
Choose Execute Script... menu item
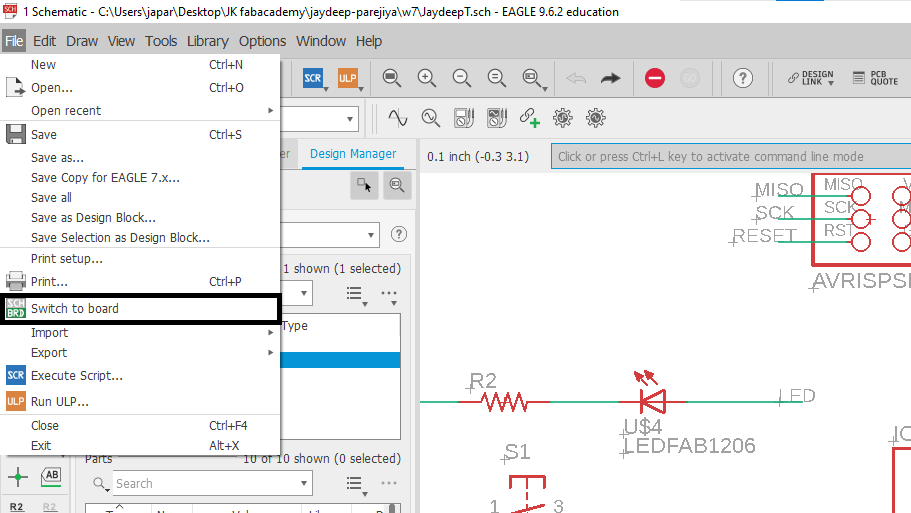140,375
